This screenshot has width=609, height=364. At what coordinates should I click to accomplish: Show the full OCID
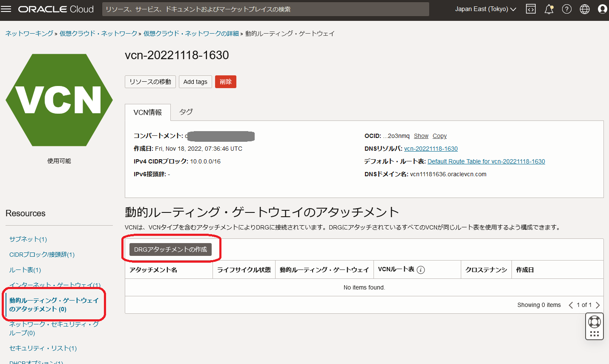[x=421, y=136]
